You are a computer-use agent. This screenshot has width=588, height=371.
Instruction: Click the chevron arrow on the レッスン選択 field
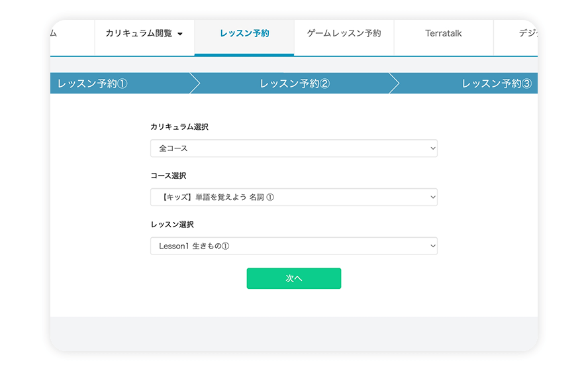433,246
